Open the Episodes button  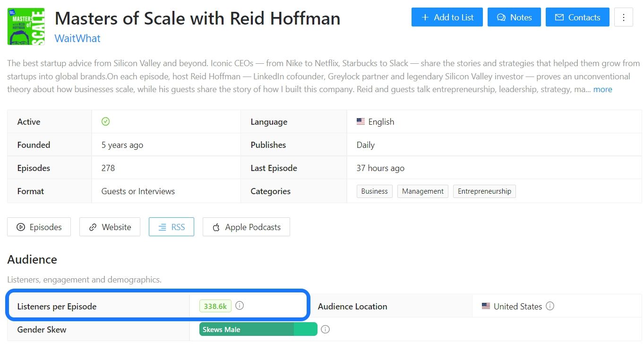tap(39, 227)
